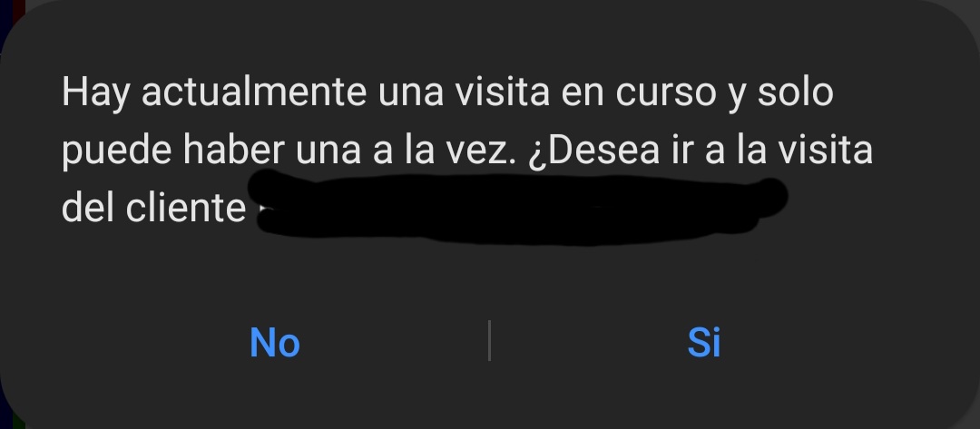The height and width of the screenshot is (429, 980).
Task: Click the word "¿Desea" in the question
Action: coord(593,151)
